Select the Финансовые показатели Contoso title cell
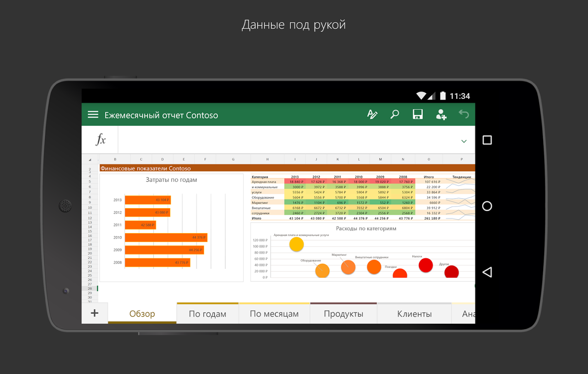Image resolution: width=588 pixels, height=374 pixels. point(287,168)
